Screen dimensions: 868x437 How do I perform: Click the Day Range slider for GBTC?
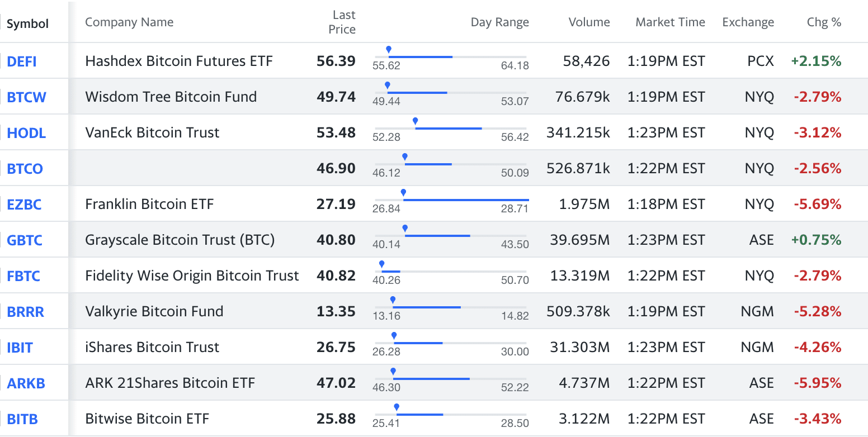point(452,236)
